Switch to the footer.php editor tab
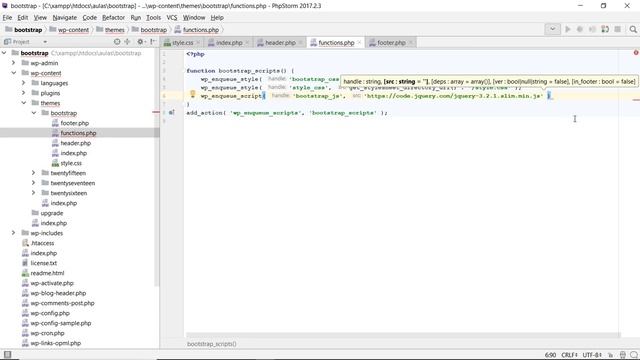Viewport: 640px width, 360px height. [391, 42]
